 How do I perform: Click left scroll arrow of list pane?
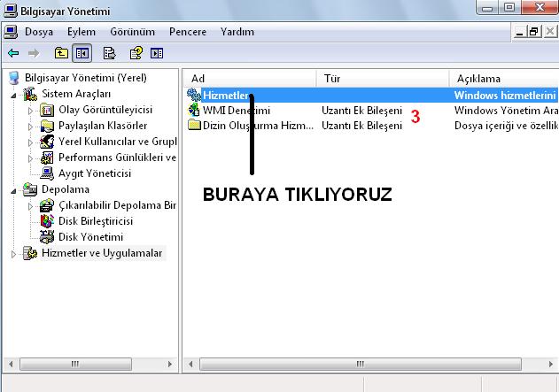tap(190, 365)
